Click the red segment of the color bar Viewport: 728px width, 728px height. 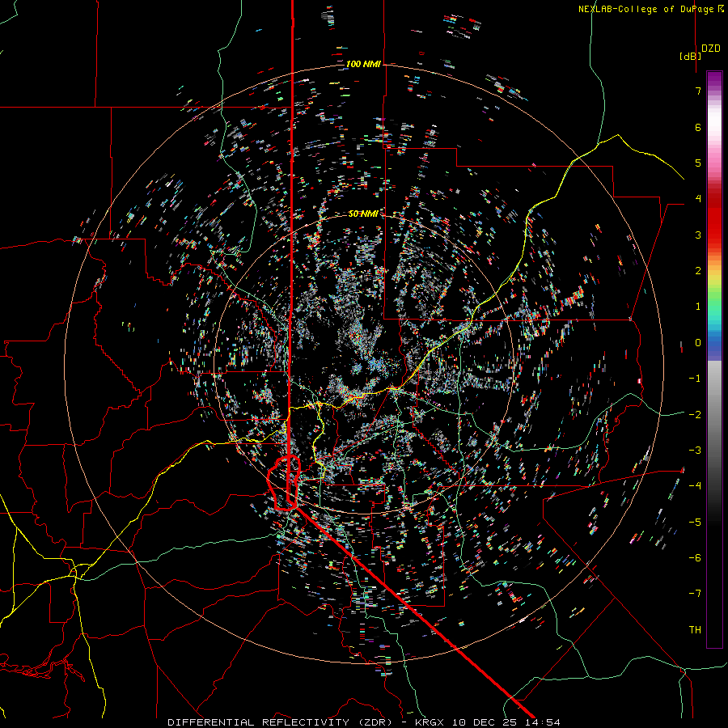[714, 218]
